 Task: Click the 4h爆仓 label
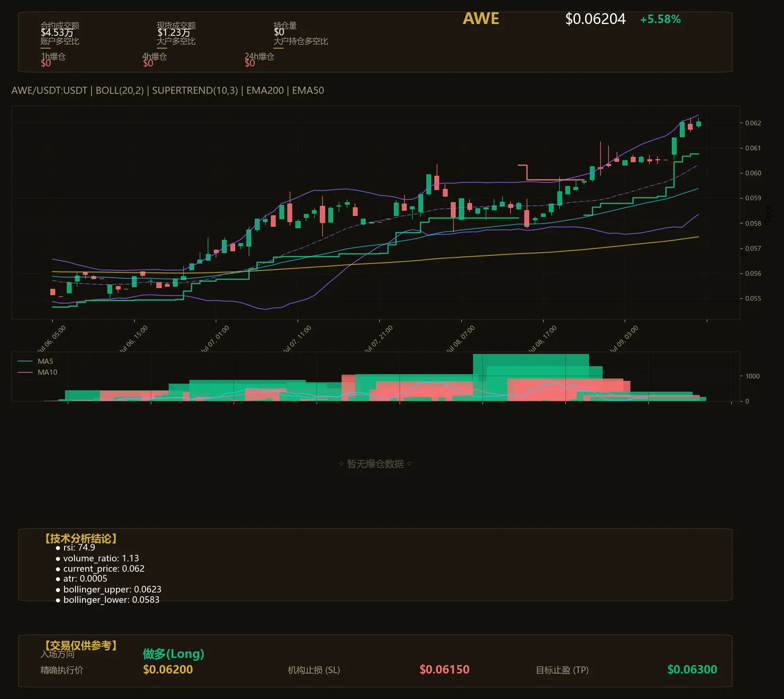pos(155,57)
